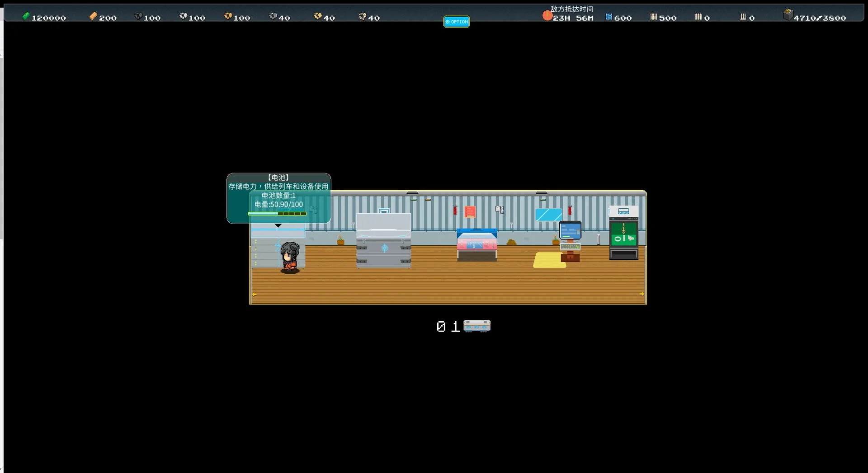Image resolution: width=868 pixels, height=473 pixels.
Task: Click the yellow left arrow in the room
Action: coord(255,295)
